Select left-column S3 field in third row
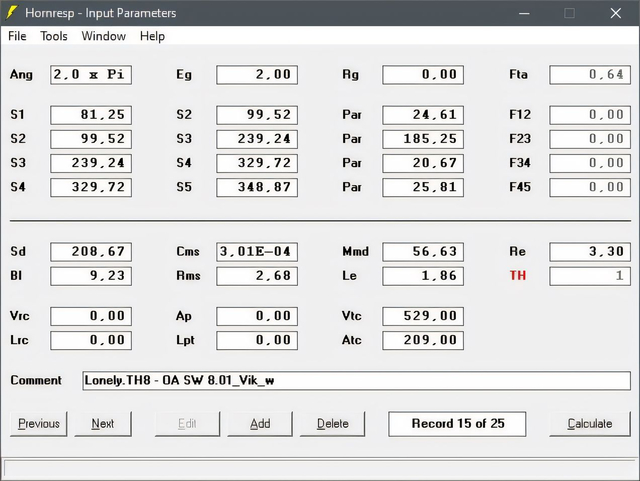The image size is (640, 481). coord(91,163)
